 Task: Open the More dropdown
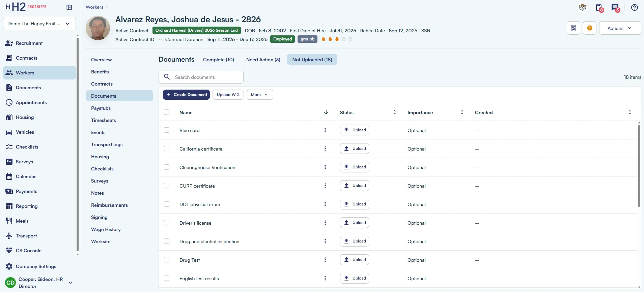(260, 95)
